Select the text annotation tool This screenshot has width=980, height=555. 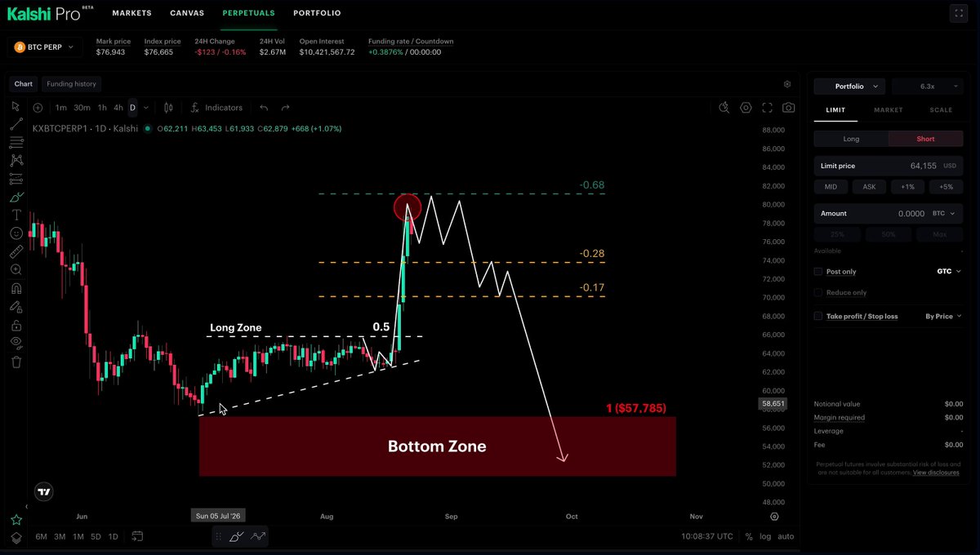tap(16, 215)
